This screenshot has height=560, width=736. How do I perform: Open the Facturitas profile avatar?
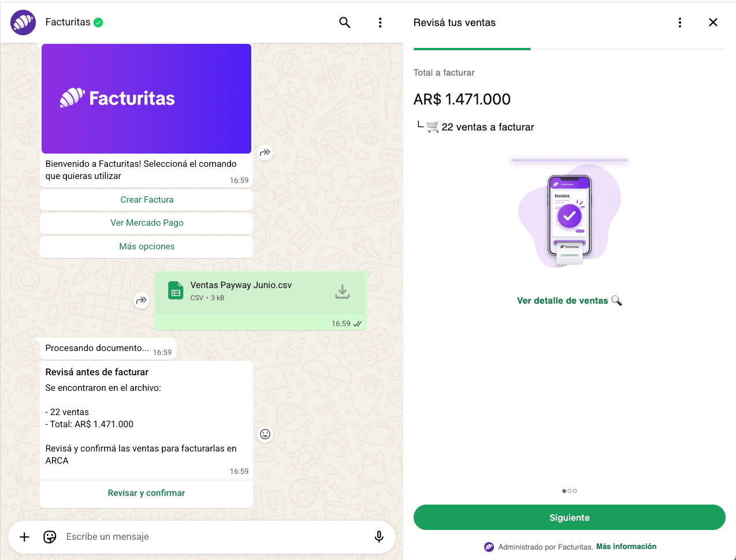tap(23, 23)
